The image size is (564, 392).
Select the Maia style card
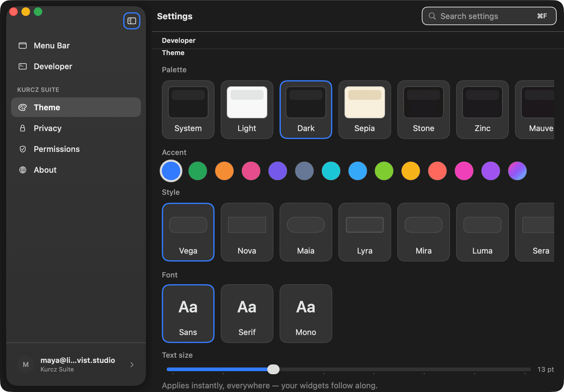point(306,232)
